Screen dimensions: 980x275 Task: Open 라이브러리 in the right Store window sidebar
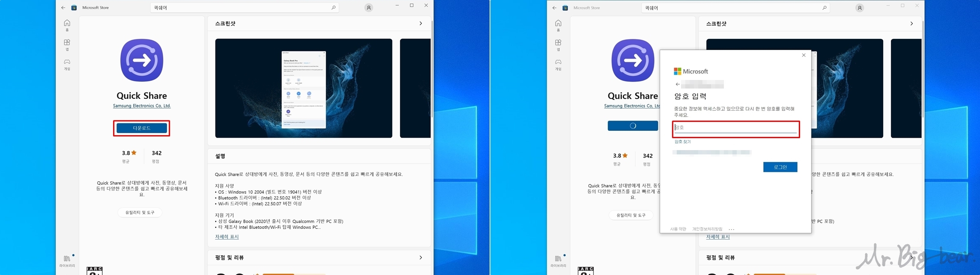(x=558, y=261)
